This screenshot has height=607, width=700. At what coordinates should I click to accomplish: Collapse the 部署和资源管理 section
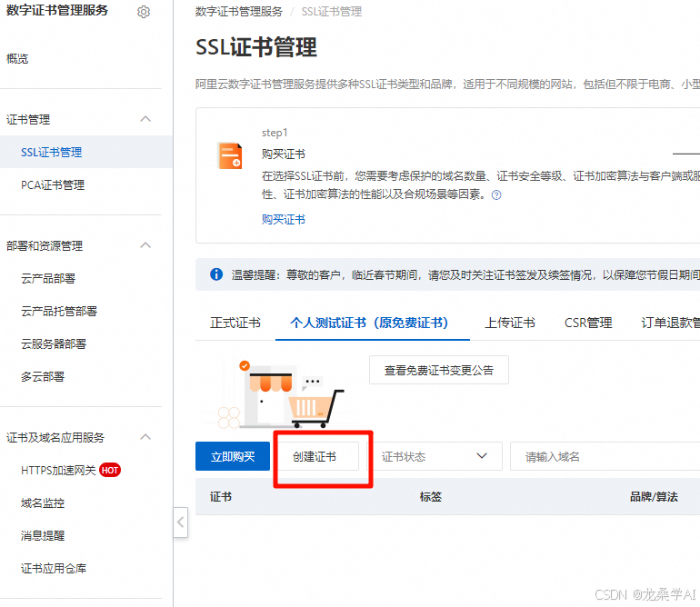[145, 245]
